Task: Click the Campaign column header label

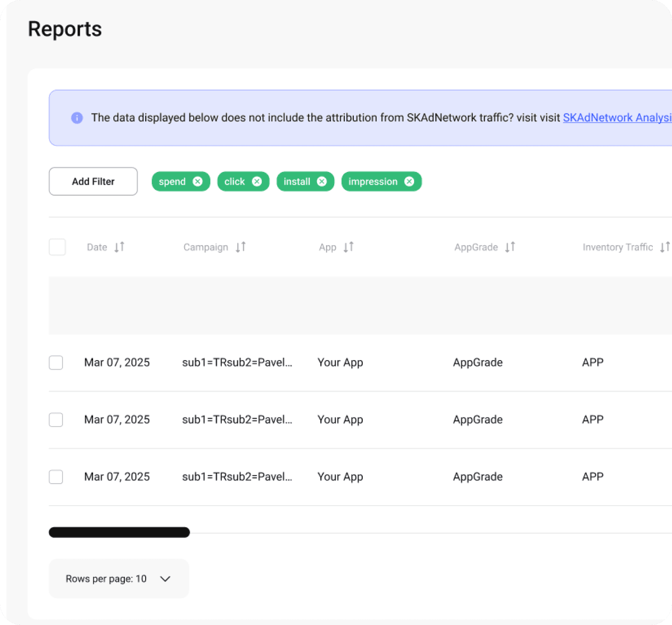Action: coord(206,247)
